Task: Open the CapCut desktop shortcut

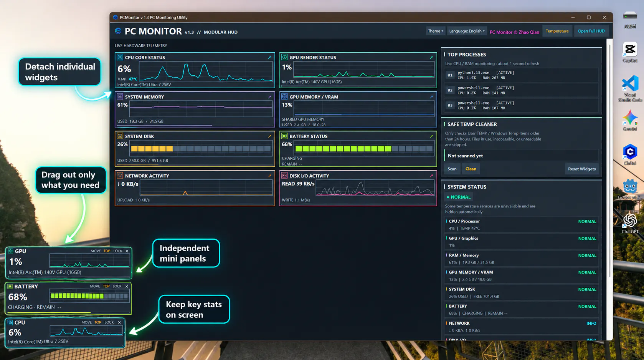Action: point(630,53)
